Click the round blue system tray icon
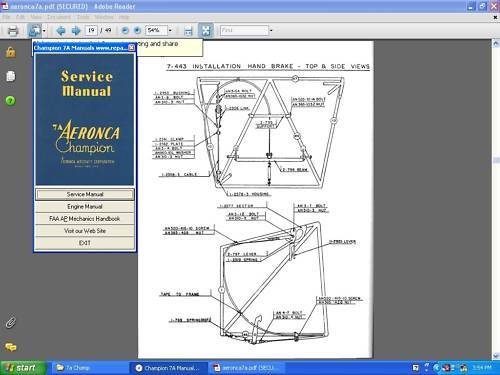 436,368
